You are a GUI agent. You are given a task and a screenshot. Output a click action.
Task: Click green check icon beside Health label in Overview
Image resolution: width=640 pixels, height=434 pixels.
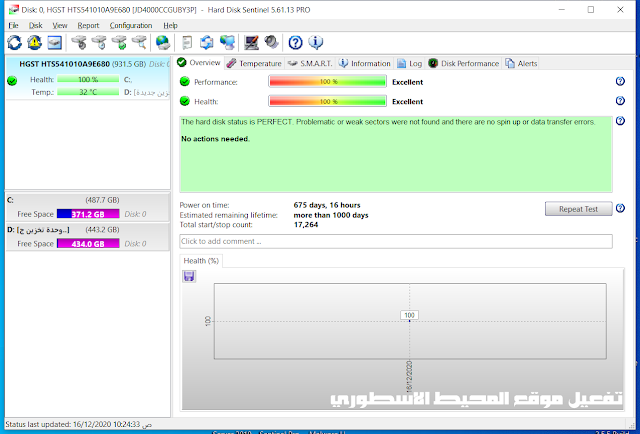click(x=185, y=101)
